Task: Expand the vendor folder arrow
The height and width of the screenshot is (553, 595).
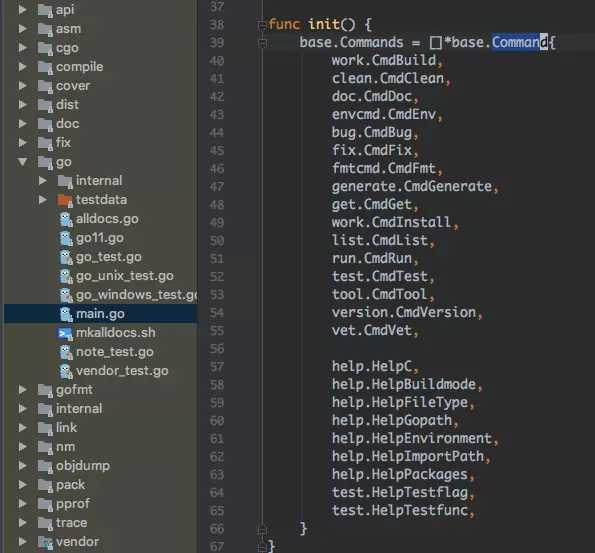Action: [x=22, y=542]
